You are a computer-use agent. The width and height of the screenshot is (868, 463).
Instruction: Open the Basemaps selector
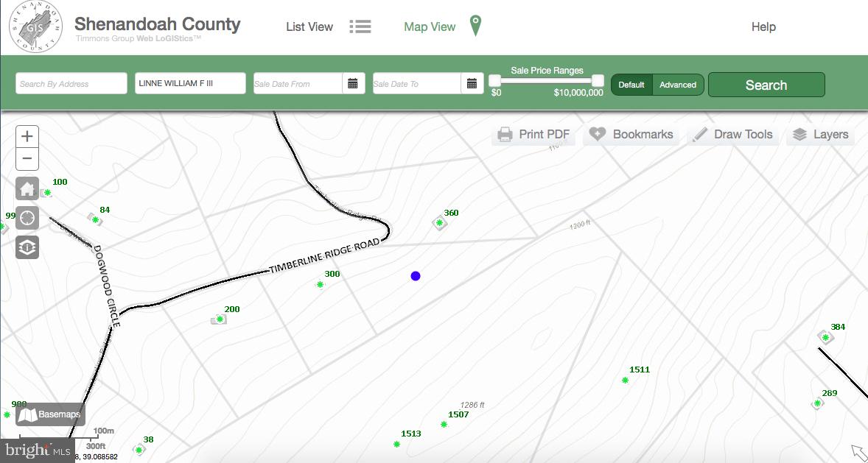click(50, 414)
